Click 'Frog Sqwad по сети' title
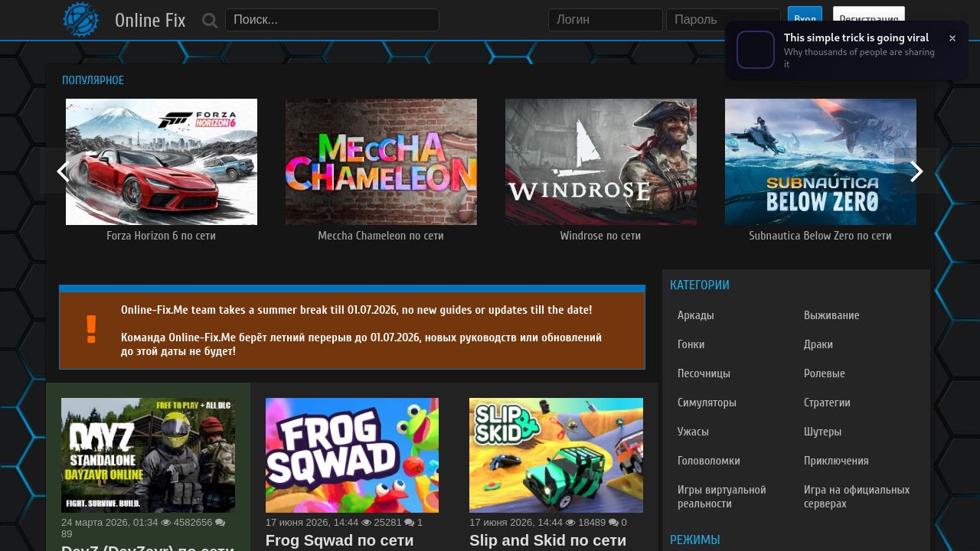This screenshot has width=980, height=551. click(340, 540)
